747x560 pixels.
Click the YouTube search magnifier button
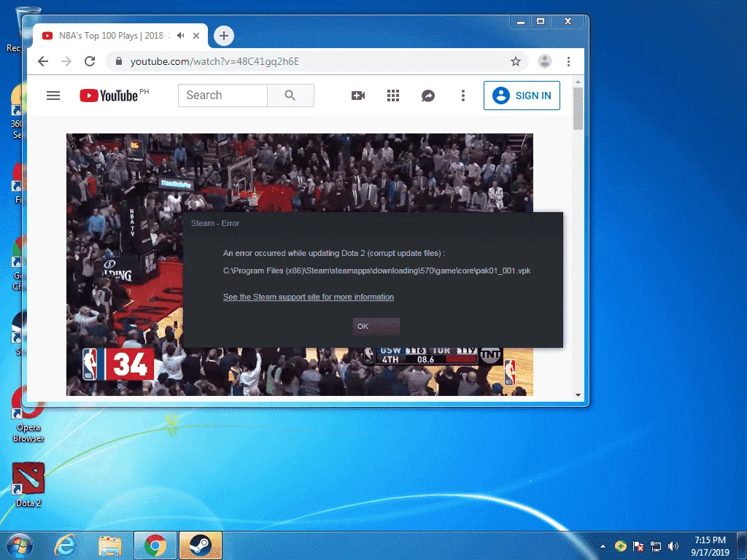click(x=290, y=96)
